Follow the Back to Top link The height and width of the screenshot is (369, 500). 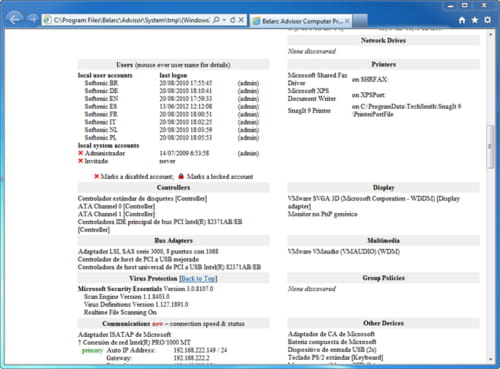(198, 278)
